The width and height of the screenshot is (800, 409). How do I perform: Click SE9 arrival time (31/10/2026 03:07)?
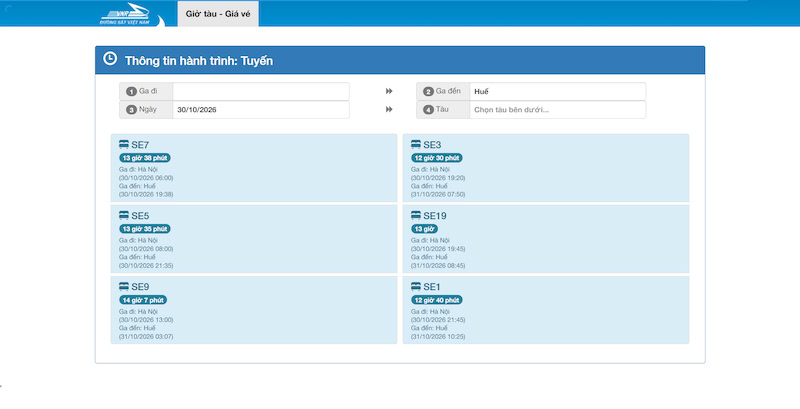click(146, 337)
